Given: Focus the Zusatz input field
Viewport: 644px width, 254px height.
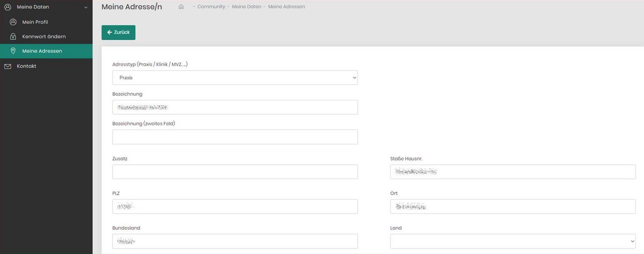Looking at the screenshot, I should [235, 172].
